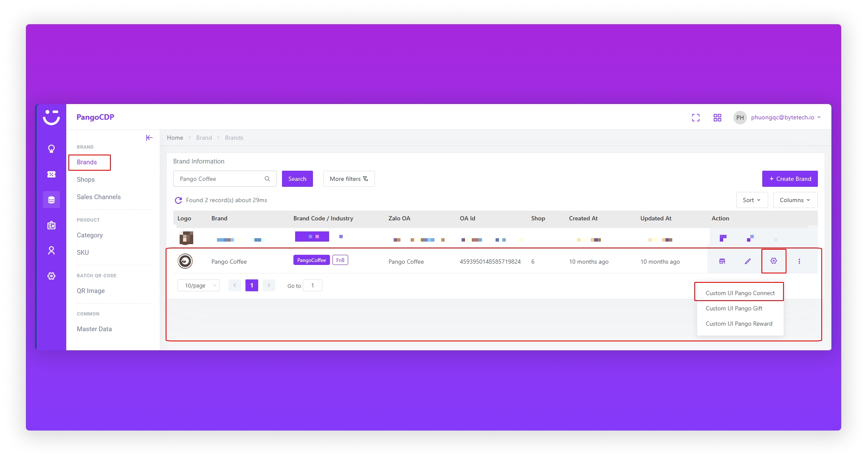Select Custom UI Pango Gift menu item

734,308
